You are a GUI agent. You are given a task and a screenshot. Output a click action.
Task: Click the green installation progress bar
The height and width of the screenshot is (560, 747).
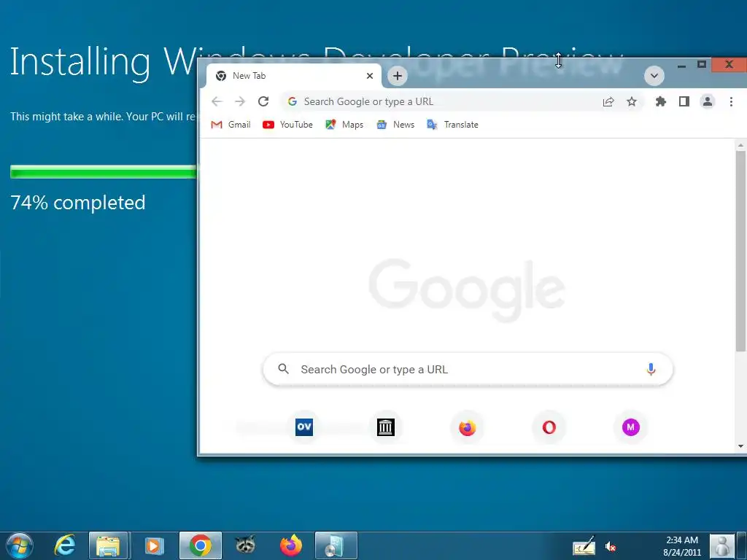[x=104, y=172]
